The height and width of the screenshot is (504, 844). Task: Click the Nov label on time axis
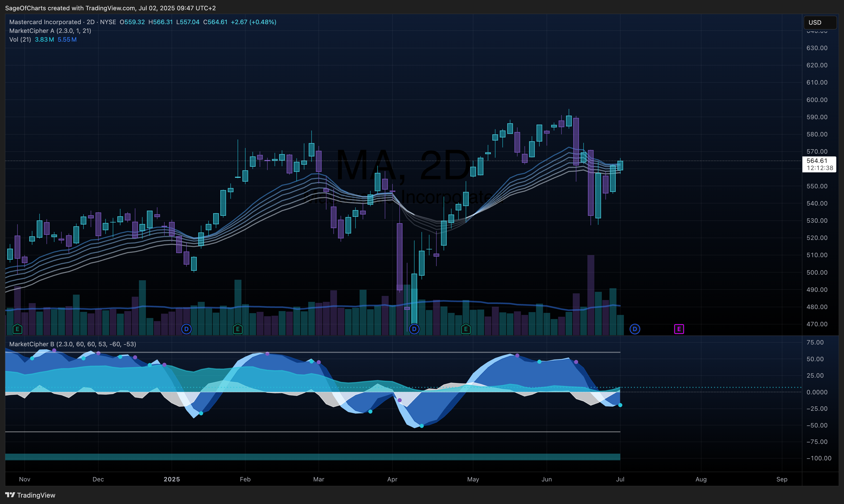click(x=25, y=479)
